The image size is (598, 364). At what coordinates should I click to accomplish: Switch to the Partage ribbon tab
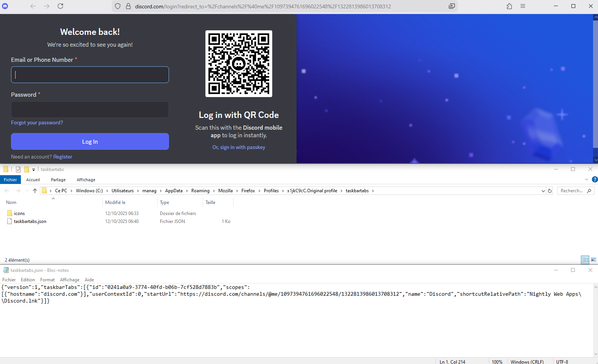58,180
